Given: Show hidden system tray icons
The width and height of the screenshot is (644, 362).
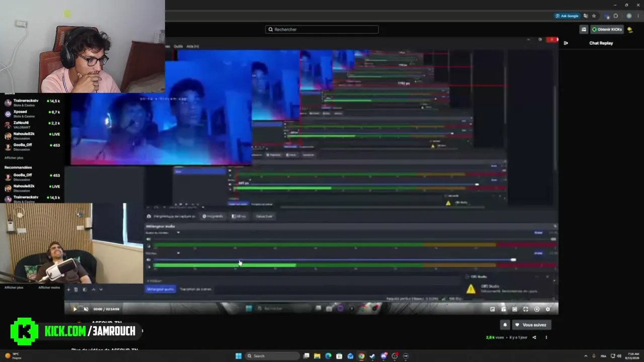Looking at the screenshot, I should click(586, 356).
